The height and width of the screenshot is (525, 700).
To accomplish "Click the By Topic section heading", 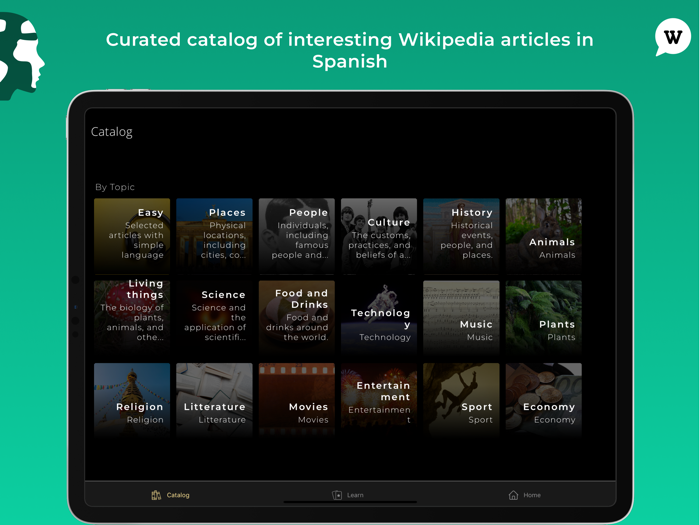I will pyautogui.click(x=115, y=187).
